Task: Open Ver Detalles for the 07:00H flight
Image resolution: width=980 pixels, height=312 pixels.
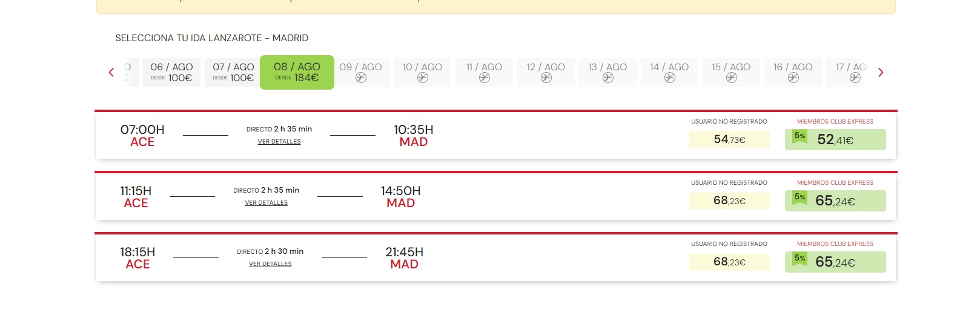Action: pyautogui.click(x=279, y=142)
